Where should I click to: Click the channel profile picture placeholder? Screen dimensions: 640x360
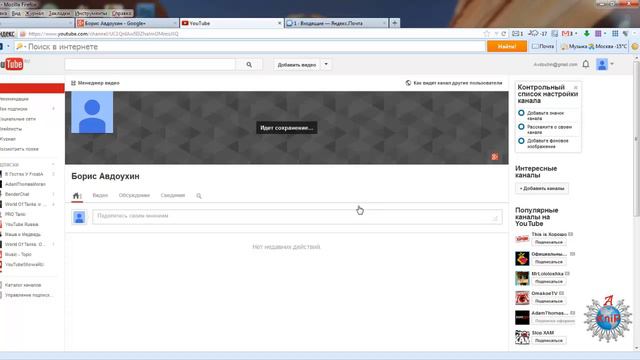pos(92,112)
